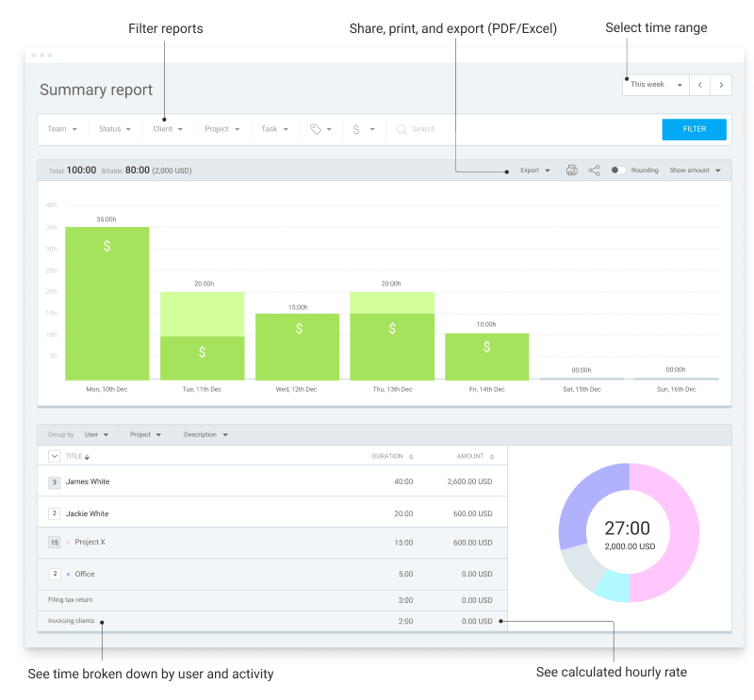Click the Total 100:00 value
754x700 pixels.
tap(81, 171)
